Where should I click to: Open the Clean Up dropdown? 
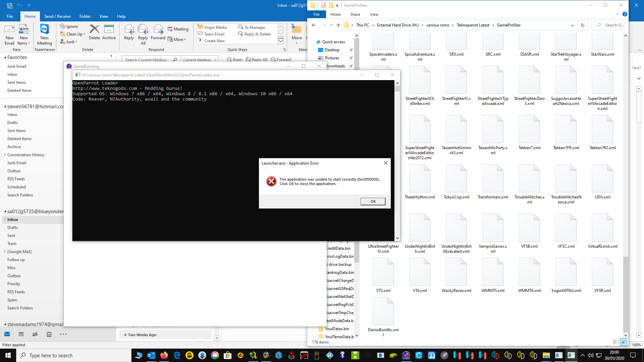pyautogui.click(x=72, y=34)
